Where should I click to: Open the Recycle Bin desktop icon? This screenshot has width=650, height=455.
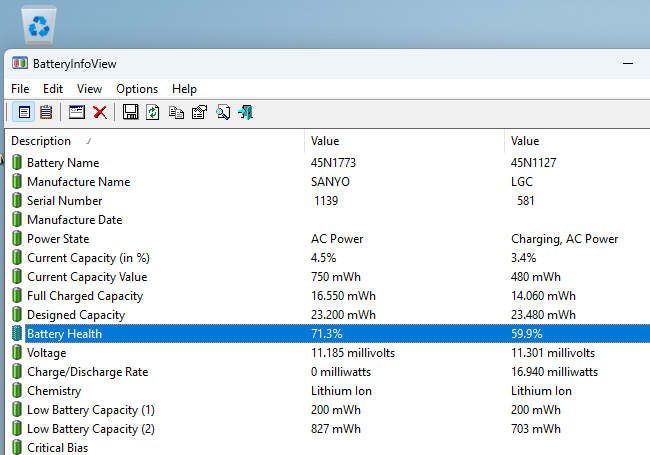pos(39,25)
